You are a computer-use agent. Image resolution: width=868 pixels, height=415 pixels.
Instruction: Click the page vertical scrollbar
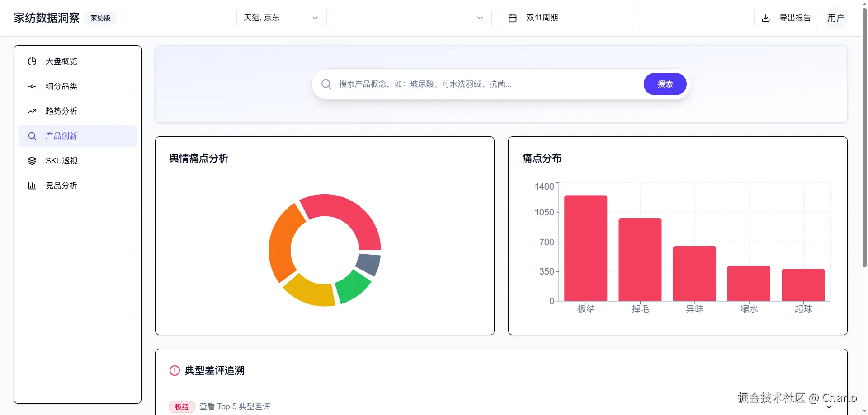[x=864, y=135]
